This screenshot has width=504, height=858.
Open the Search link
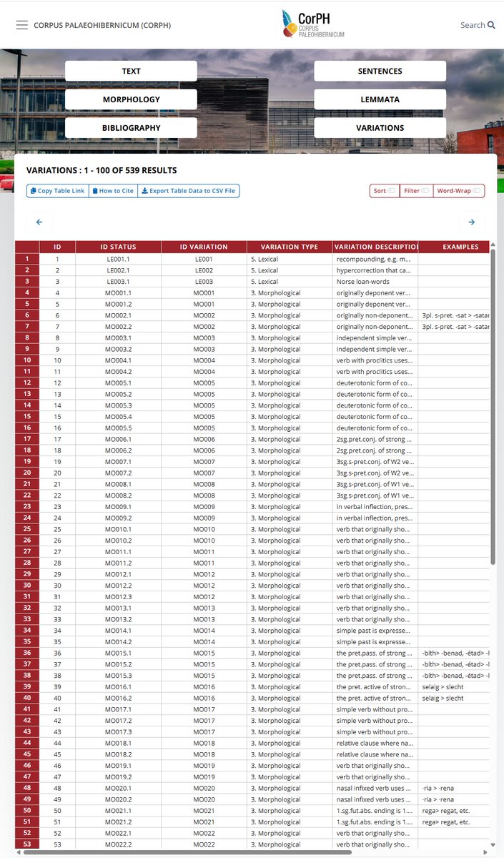tap(478, 25)
